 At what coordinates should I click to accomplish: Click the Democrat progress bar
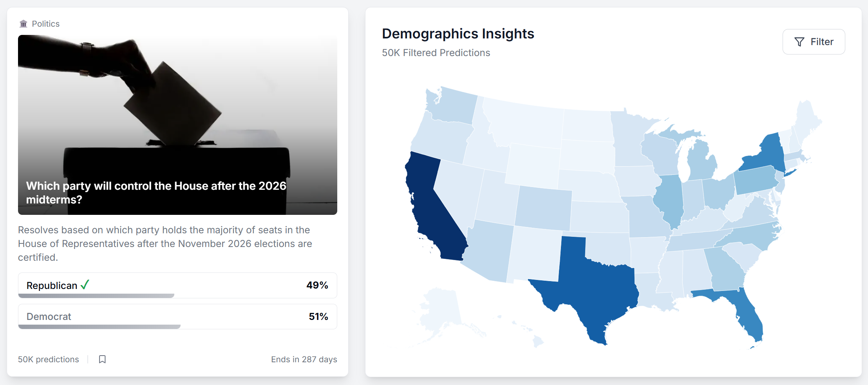click(x=99, y=327)
